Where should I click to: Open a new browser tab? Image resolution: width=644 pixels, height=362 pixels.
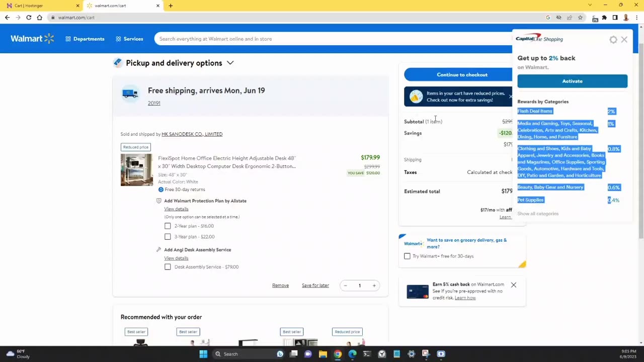coord(171,6)
